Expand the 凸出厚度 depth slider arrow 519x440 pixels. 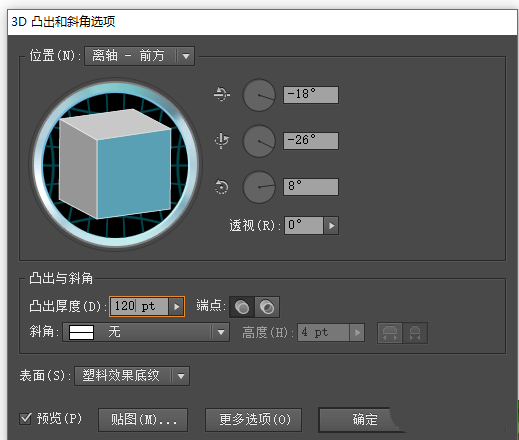click(x=176, y=306)
